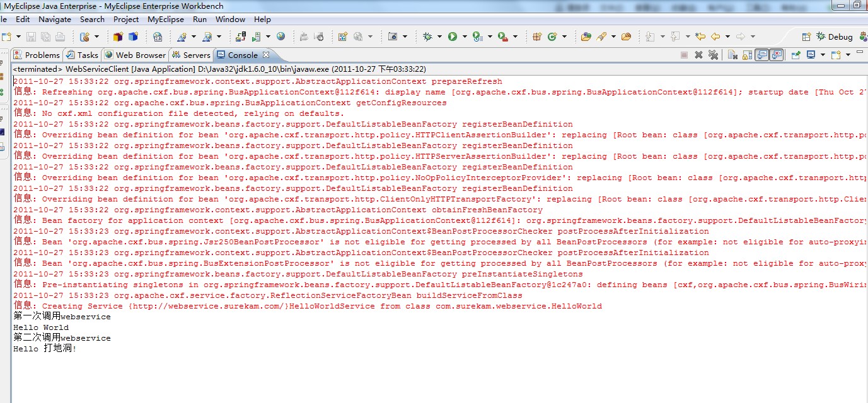
Task: Click the Remove All Terminated Launches icon
Action: [x=713, y=55]
